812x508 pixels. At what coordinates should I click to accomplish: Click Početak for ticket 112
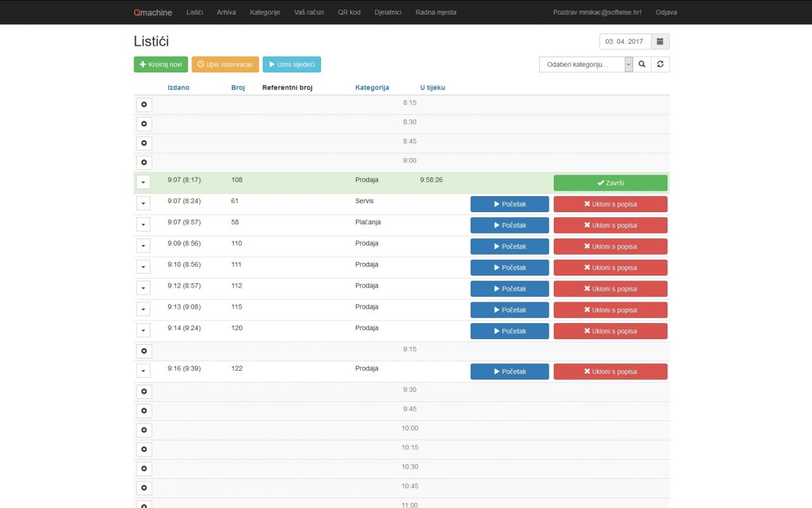tap(509, 289)
